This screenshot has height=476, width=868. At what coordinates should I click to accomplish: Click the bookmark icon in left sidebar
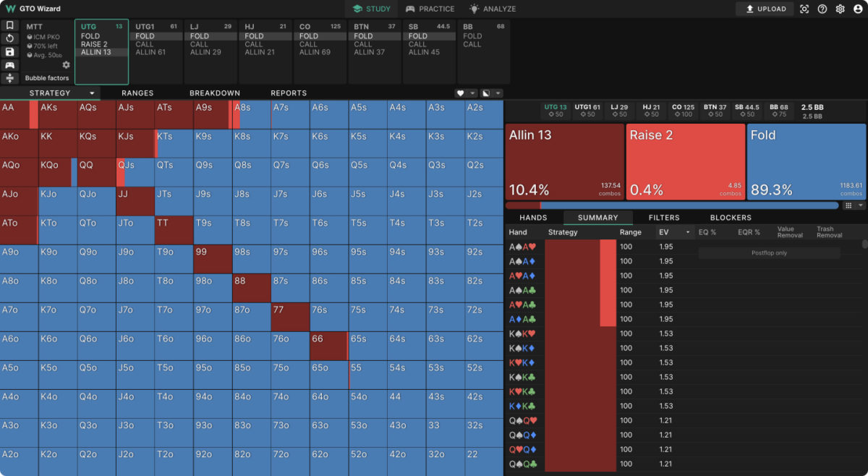click(x=10, y=25)
